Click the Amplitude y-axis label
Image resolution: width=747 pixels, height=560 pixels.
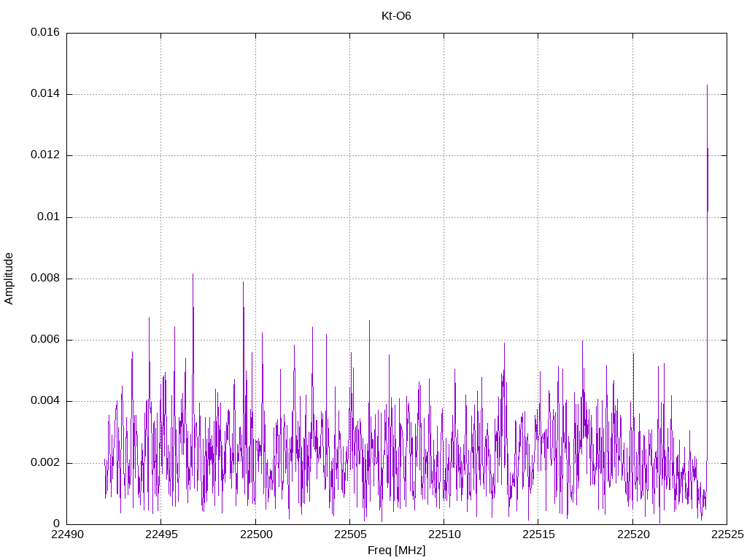click(x=9, y=278)
